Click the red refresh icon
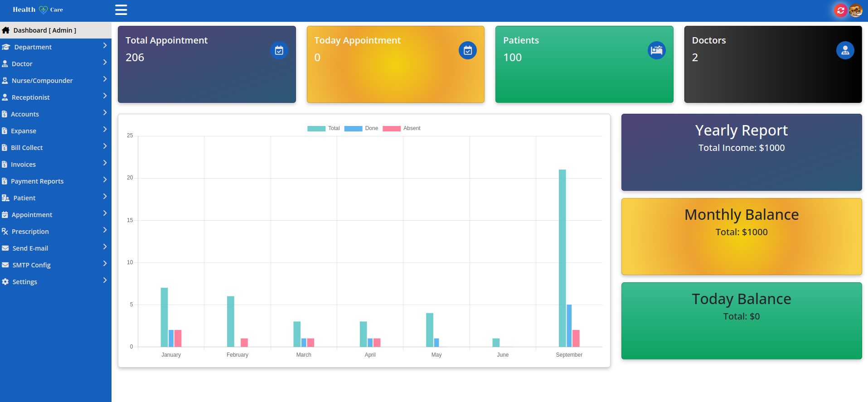 [x=840, y=10]
